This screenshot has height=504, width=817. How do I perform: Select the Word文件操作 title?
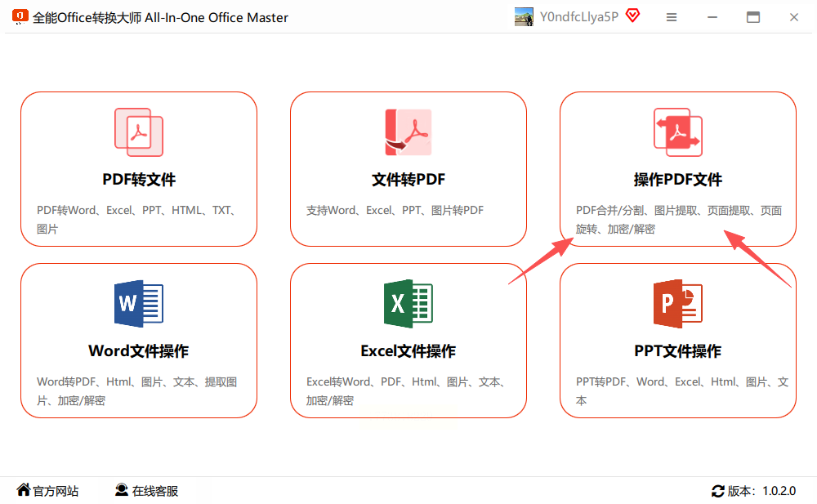pos(139,350)
